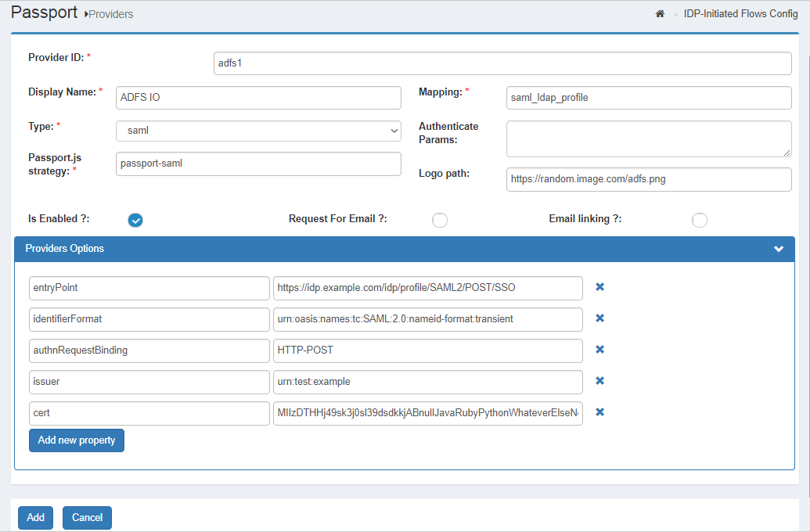Click the arrow icon next to Passport title
This screenshot has width=810, height=532.
click(x=86, y=14)
